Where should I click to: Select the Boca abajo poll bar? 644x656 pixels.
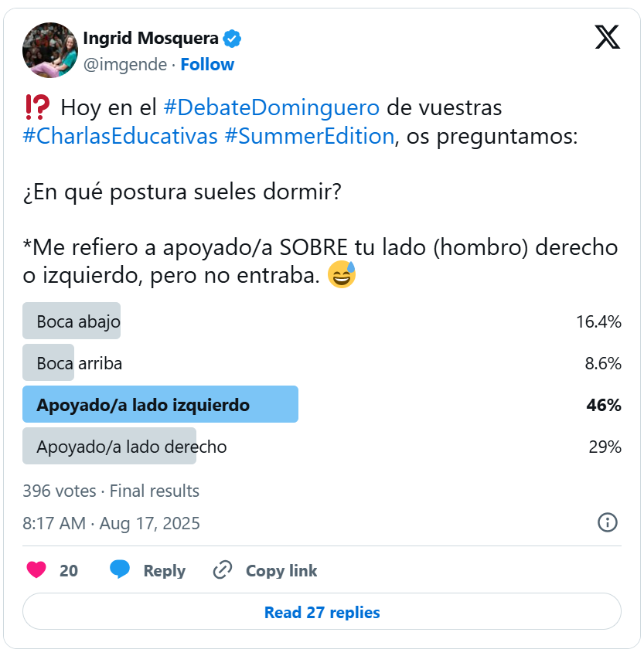pyautogui.click(x=72, y=321)
